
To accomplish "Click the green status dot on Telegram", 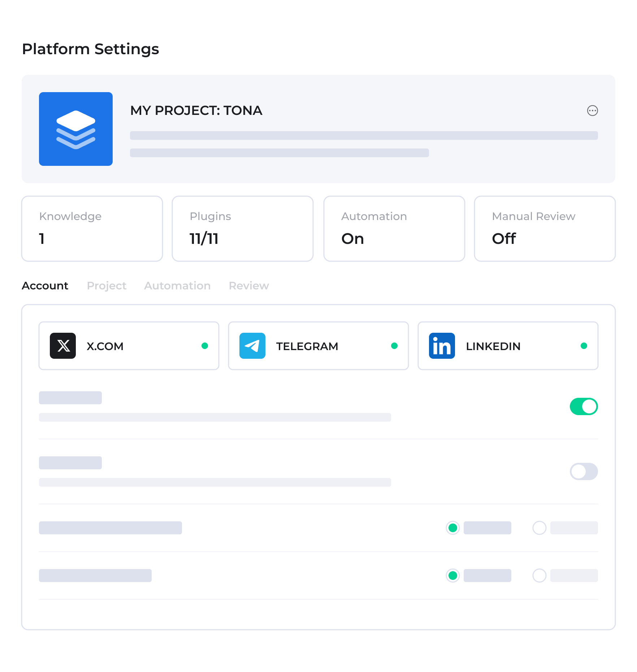I will 394,346.
